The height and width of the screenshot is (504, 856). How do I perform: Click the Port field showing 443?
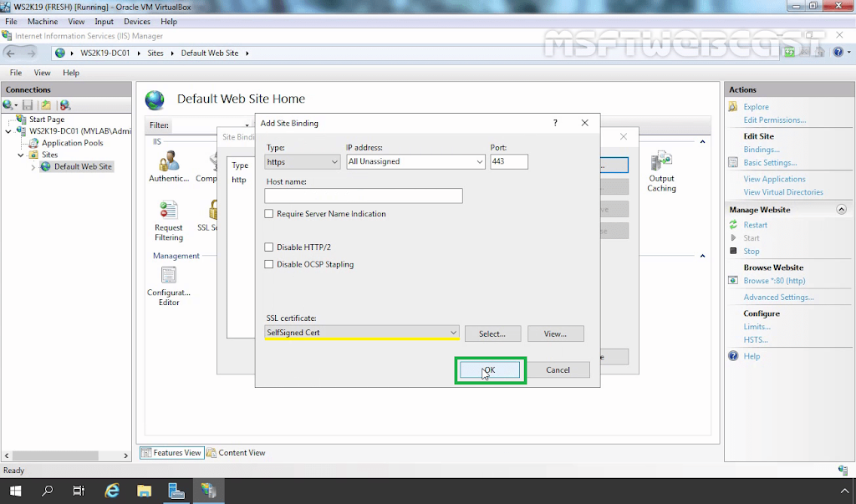(x=509, y=161)
